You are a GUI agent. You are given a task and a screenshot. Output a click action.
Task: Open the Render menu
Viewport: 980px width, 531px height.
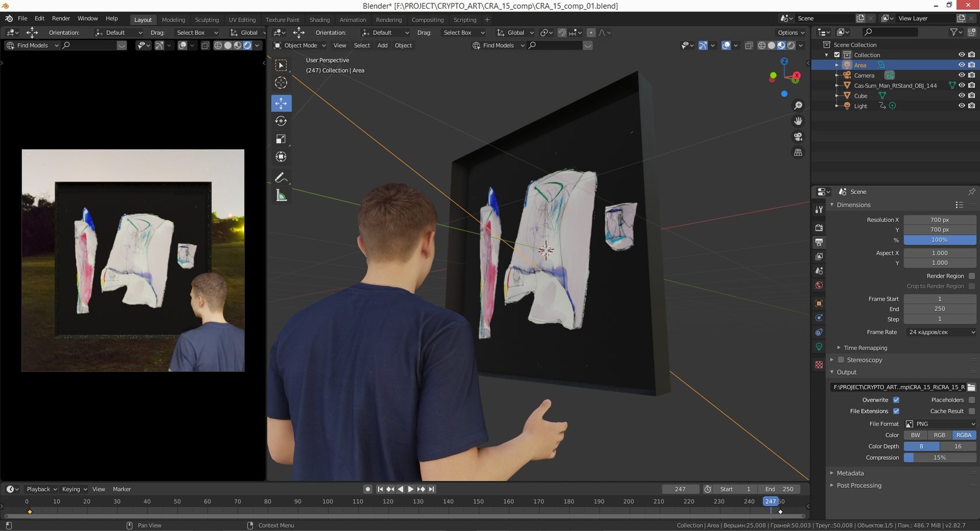tap(61, 19)
